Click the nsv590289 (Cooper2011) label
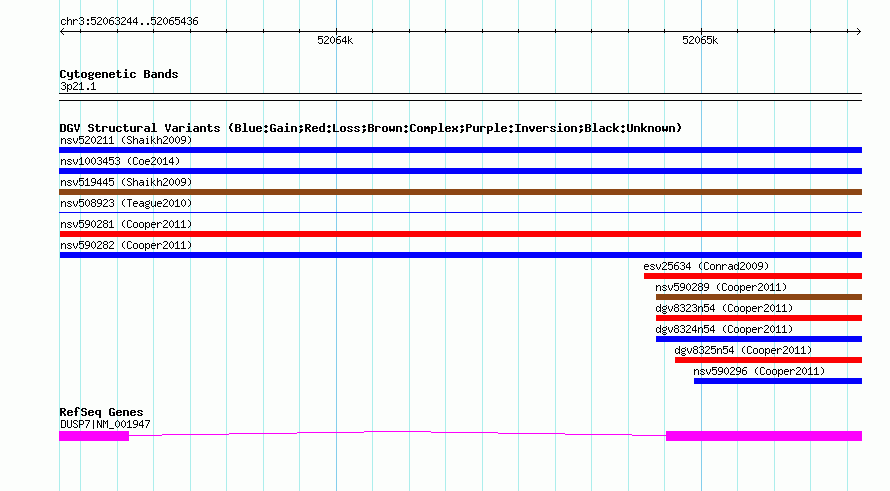Viewport: 890px width, 491px height. pyautogui.click(x=721, y=287)
